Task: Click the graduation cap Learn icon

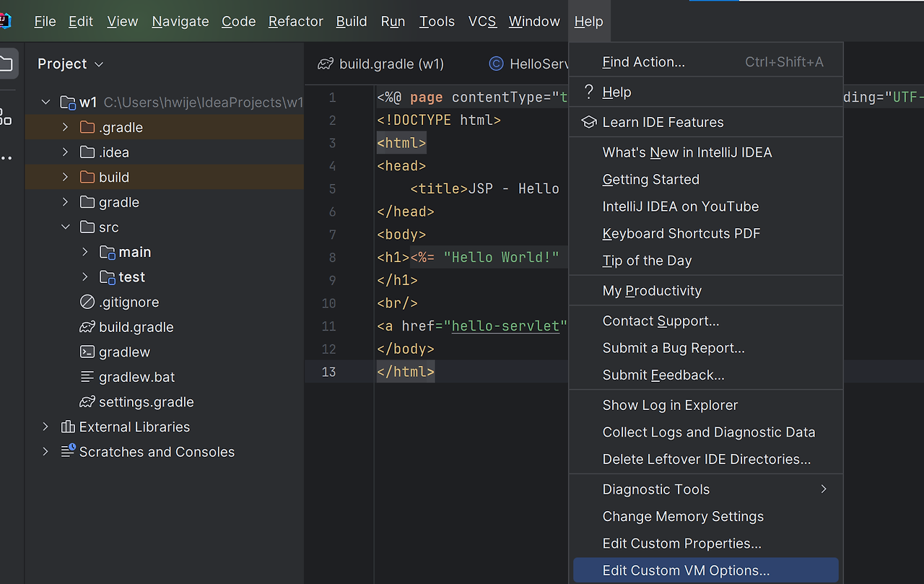Action: point(589,122)
